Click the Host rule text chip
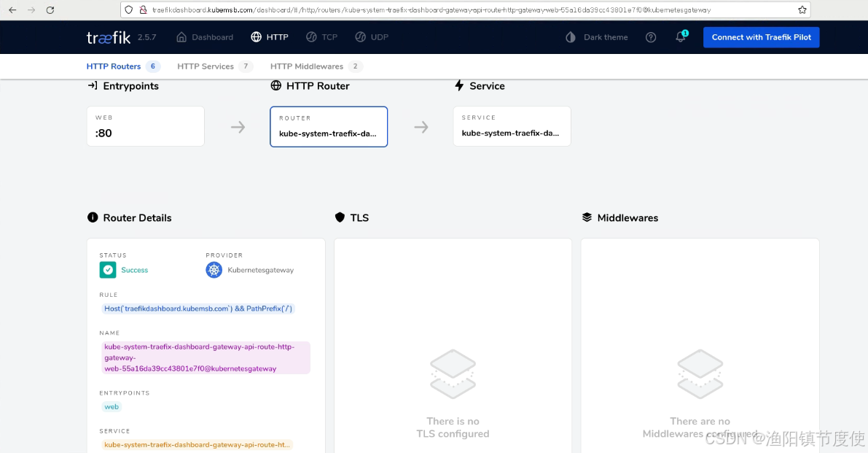 pyautogui.click(x=198, y=309)
